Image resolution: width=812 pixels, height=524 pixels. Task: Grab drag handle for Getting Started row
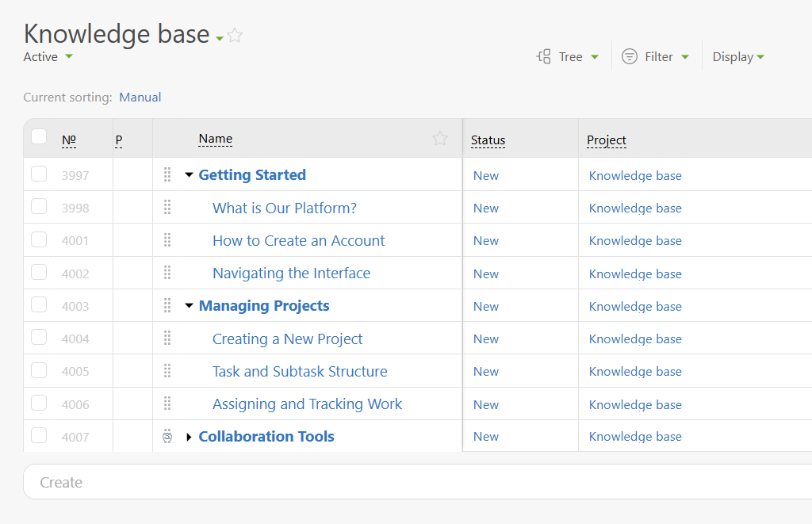(x=167, y=174)
